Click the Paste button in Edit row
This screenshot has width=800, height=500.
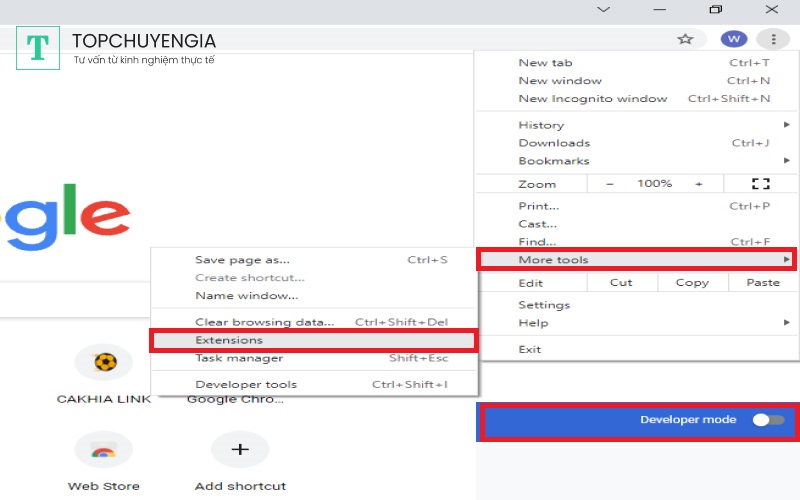762,283
